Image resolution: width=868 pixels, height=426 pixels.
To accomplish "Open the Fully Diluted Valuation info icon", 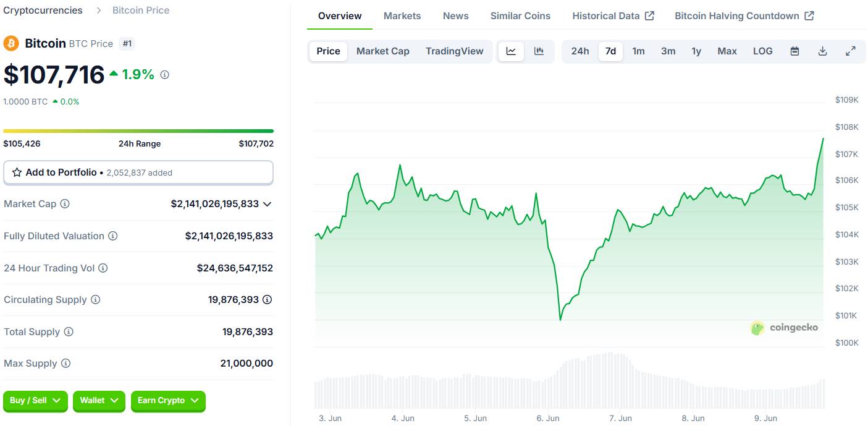I will 113,236.
